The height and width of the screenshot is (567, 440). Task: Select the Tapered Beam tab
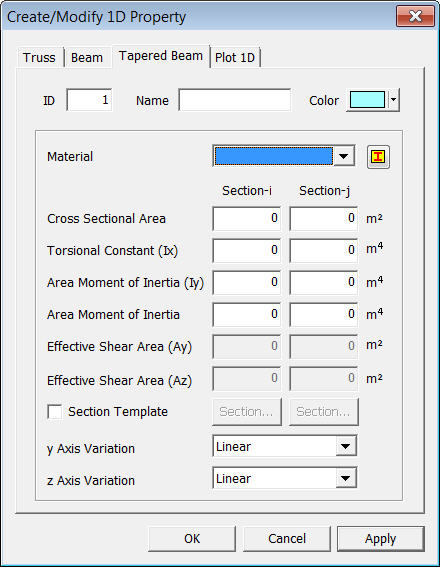(x=161, y=56)
